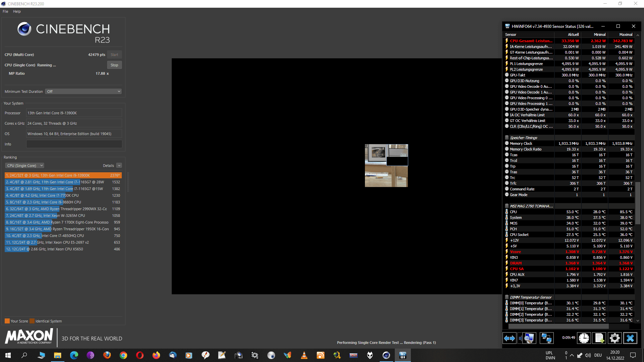
Task: Launch Opera browser from taskbar
Action: [140, 355]
